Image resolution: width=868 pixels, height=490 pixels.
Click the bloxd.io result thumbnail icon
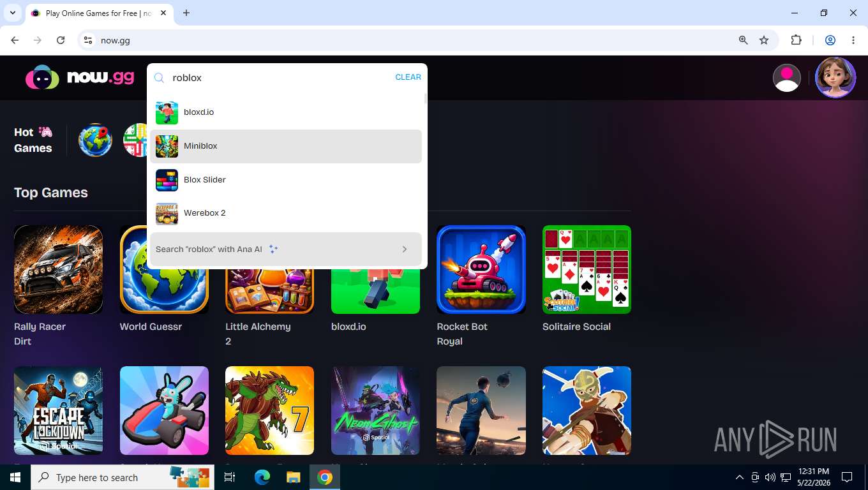click(x=167, y=113)
